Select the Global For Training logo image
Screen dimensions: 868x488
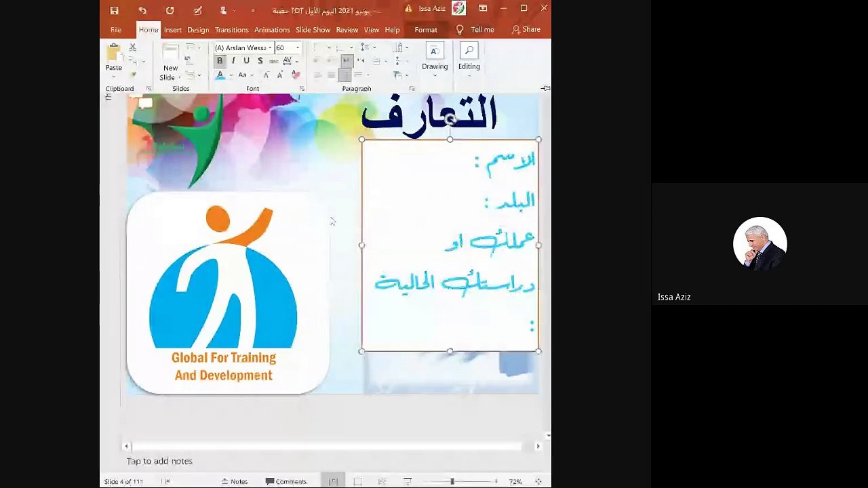point(228,293)
